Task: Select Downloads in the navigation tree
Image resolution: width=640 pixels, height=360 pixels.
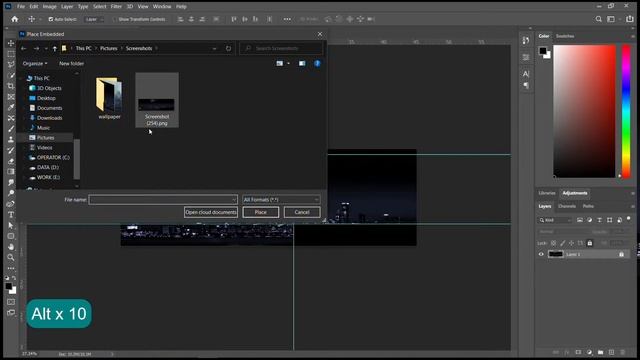Action: 49,118
